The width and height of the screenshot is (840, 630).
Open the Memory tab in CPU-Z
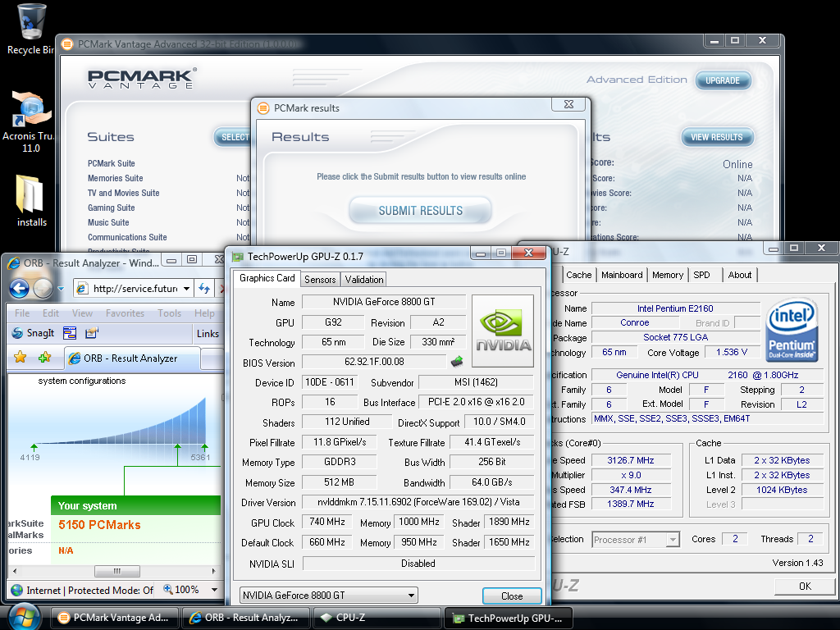click(x=667, y=275)
